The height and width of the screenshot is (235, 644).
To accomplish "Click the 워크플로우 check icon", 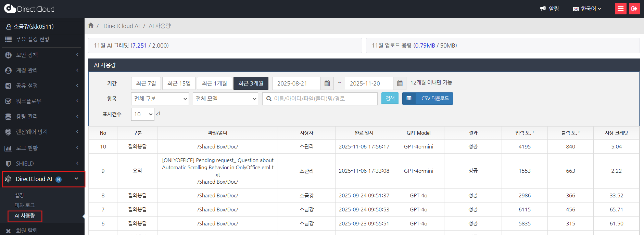I will click(8, 101).
